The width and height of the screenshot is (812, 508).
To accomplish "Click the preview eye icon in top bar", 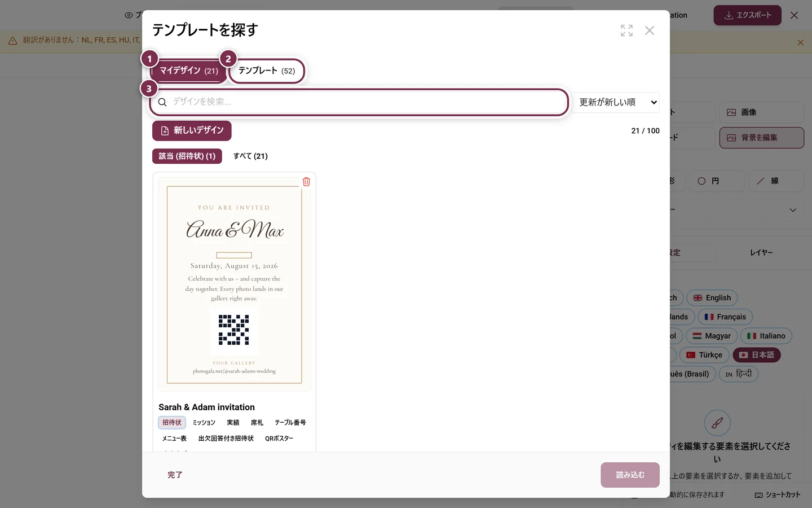I will click(x=129, y=15).
